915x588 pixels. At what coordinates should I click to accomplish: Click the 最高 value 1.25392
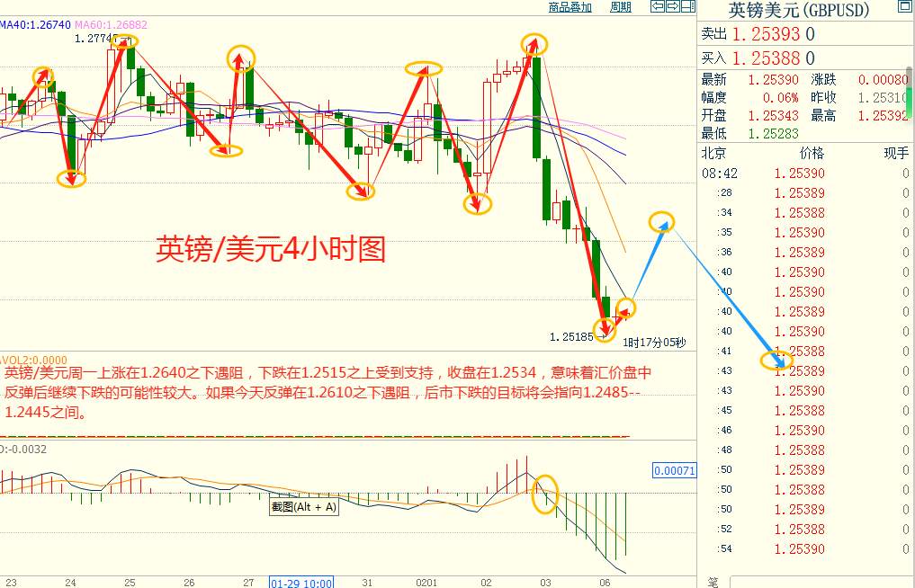883,115
